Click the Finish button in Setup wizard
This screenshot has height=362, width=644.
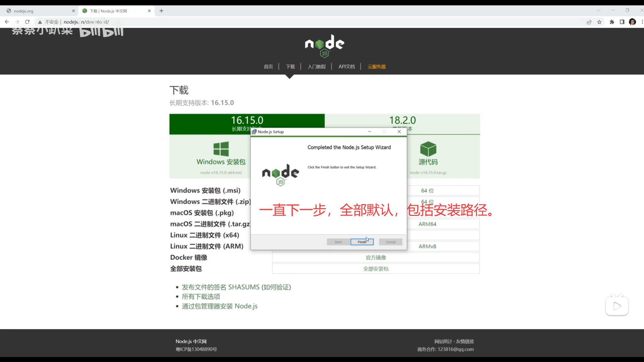[362, 242]
